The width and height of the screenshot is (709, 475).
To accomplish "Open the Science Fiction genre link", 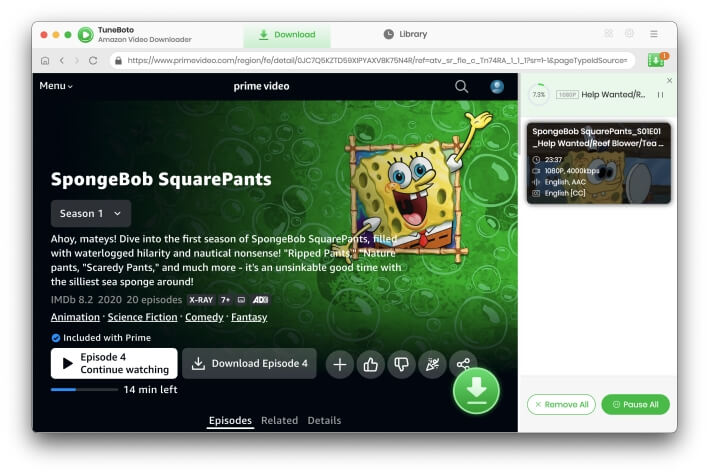I will coord(142,317).
